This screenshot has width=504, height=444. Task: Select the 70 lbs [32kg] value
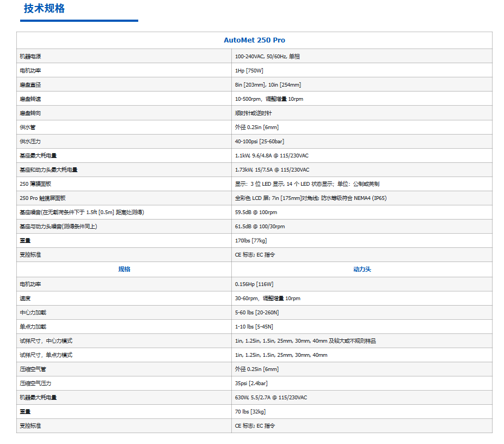tap(250, 411)
